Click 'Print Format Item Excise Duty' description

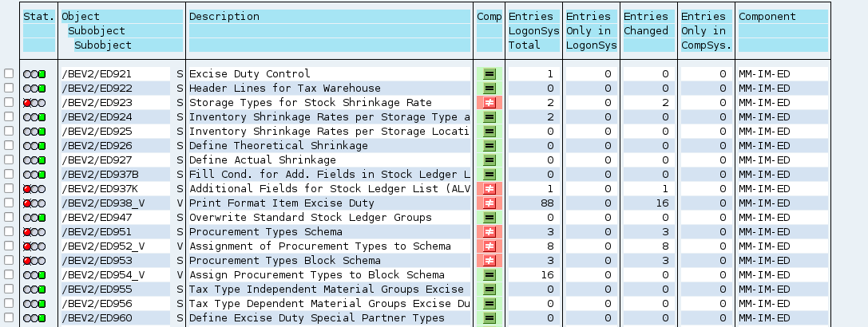pos(282,203)
